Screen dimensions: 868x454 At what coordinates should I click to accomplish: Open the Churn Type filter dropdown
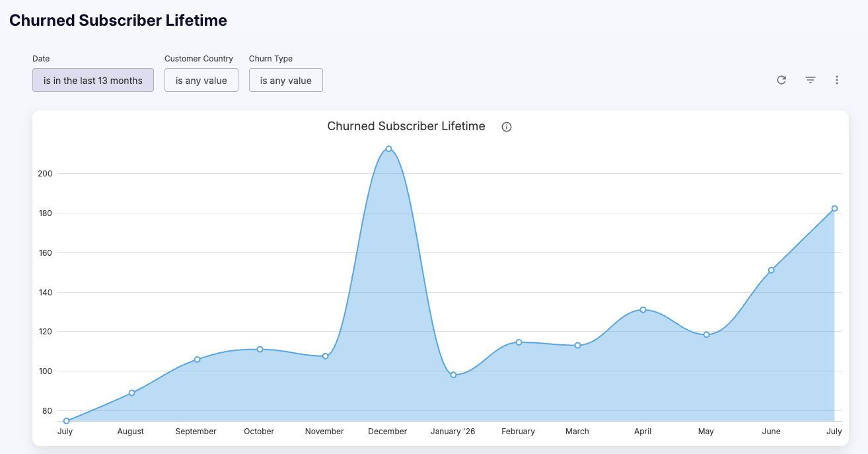(286, 80)
